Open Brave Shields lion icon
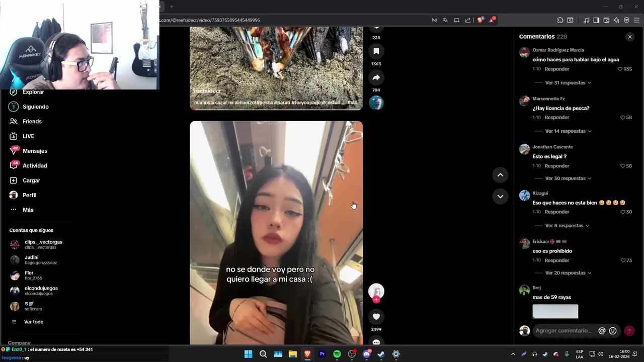The height and width of the screenshot is (362, 644). point(480,20)
